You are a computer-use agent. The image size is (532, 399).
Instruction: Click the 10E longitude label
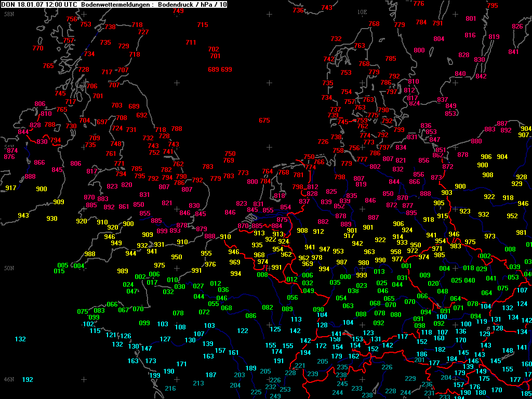(362, 12)
